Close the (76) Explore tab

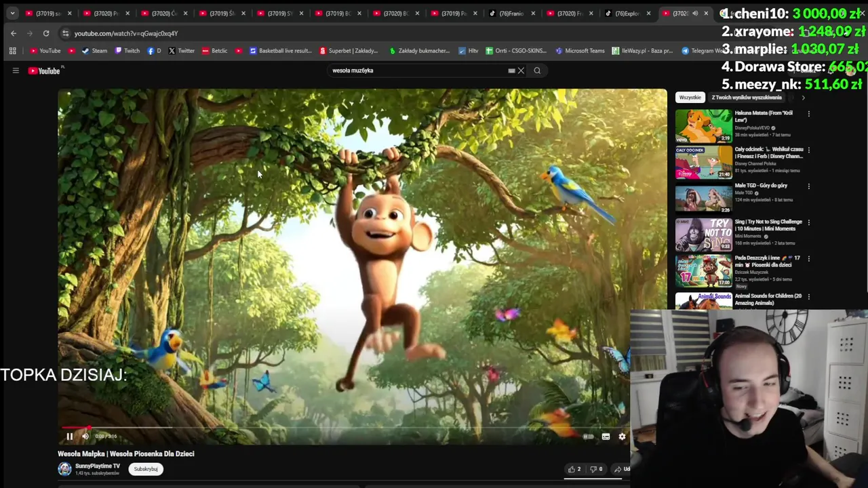coord(648,13)
